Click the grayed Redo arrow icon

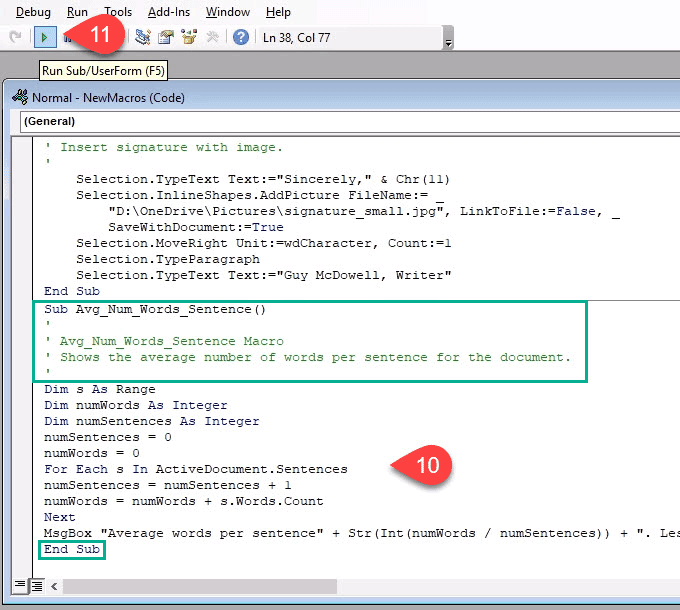16,37
